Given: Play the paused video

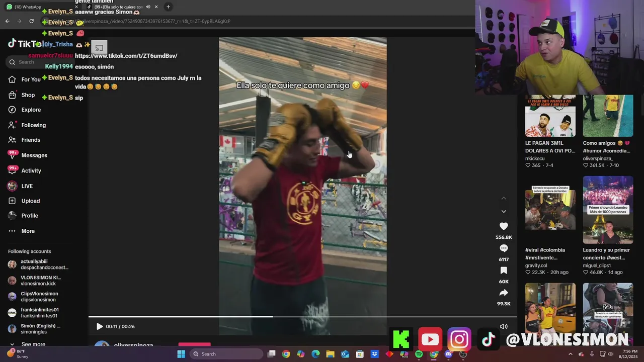Looking at the screenshot, I should point(99,326).
